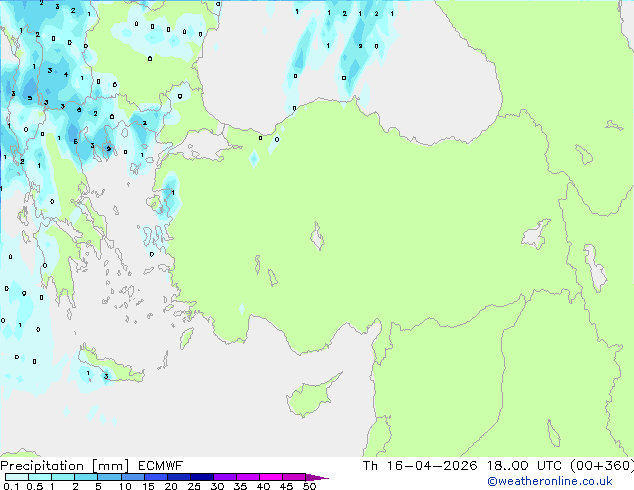Click the 30–35 mm purple swatch
Screen dimensions: 634x490
tap(225, 477)
